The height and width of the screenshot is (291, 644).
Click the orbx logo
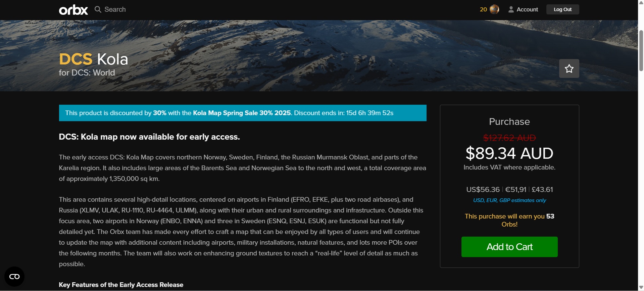click(73, 10)
